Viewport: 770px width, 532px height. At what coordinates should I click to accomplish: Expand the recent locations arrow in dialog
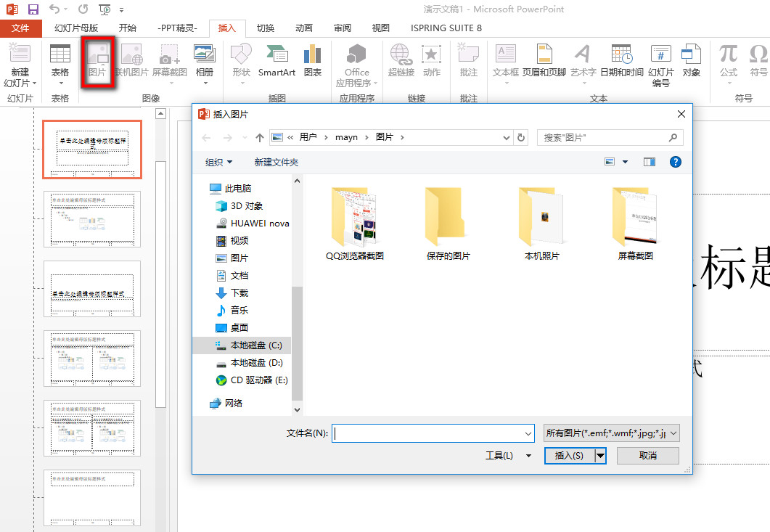(245, 138)
